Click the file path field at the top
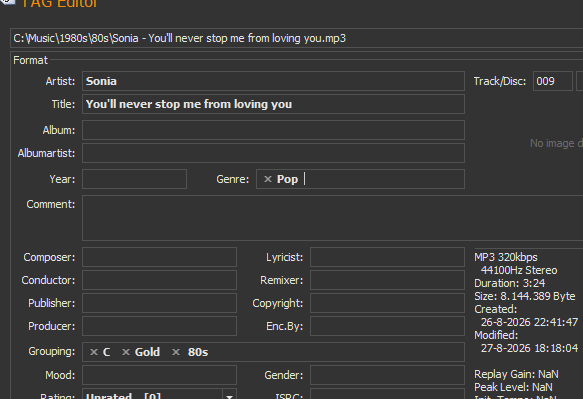 [296, 38]
